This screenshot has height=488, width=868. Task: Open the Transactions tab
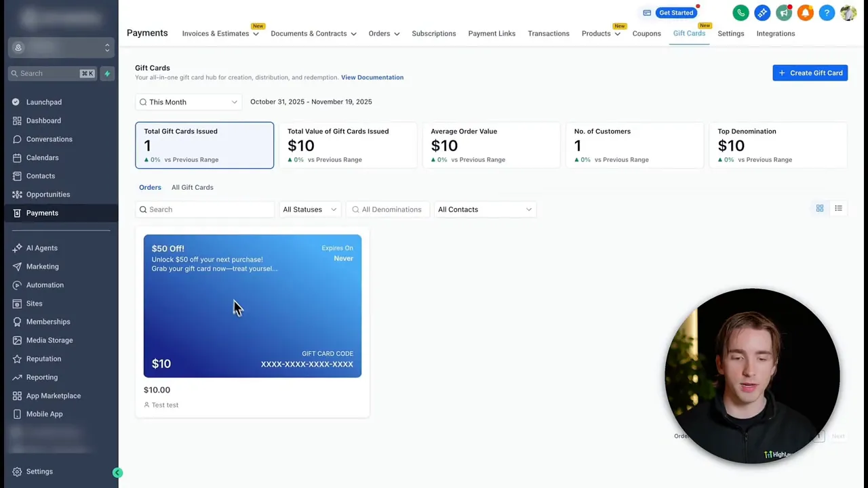(x=548, y=33)
